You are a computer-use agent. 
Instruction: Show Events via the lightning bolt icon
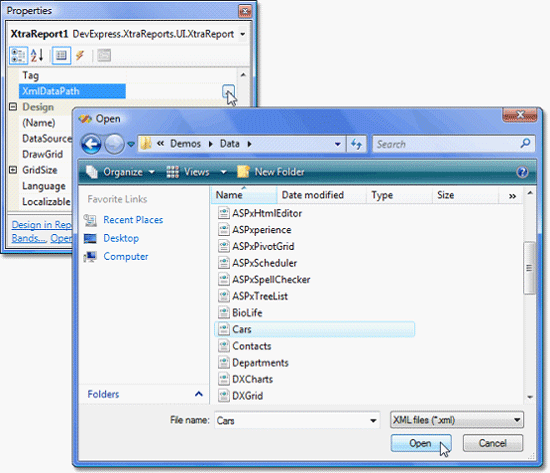point(80,55)
